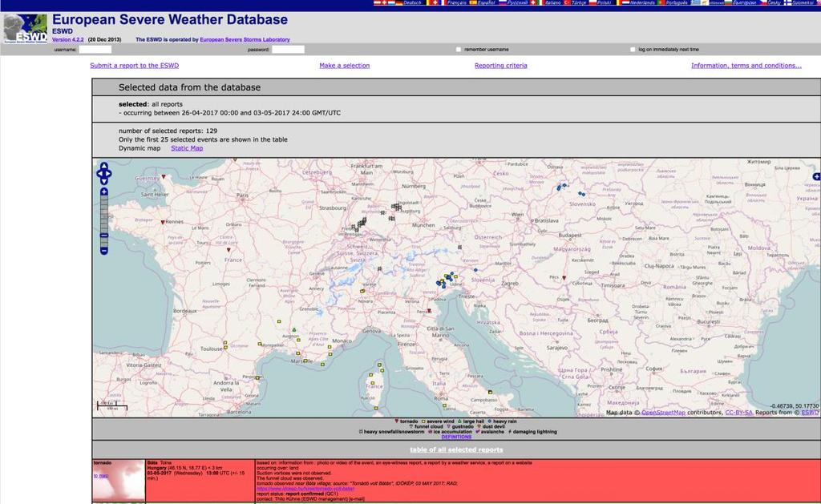Enable log on immediately next time checkbox

click(x=633, y=49)
